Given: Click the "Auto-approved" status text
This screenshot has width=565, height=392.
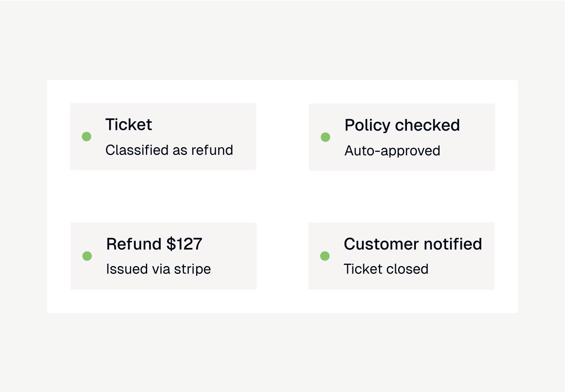Looking at the screenshot, I should coord(392,151).
